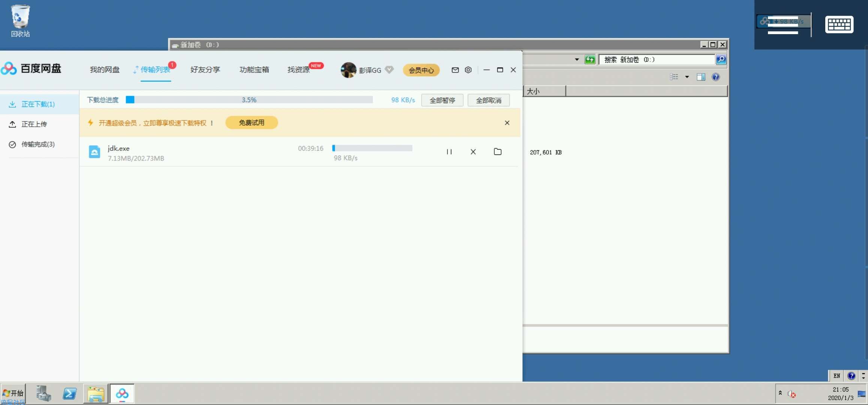
Task: Click the jdk.exe progress bar
Action: point(372,148)
